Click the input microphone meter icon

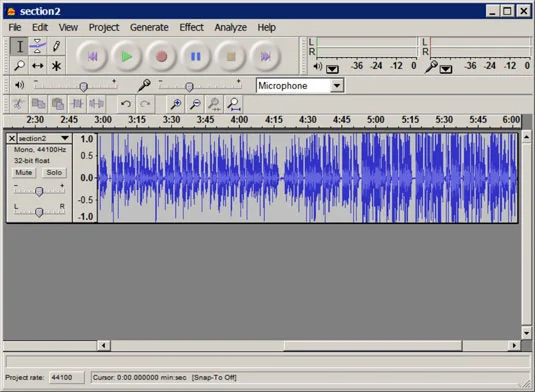[x=431, y=67]
